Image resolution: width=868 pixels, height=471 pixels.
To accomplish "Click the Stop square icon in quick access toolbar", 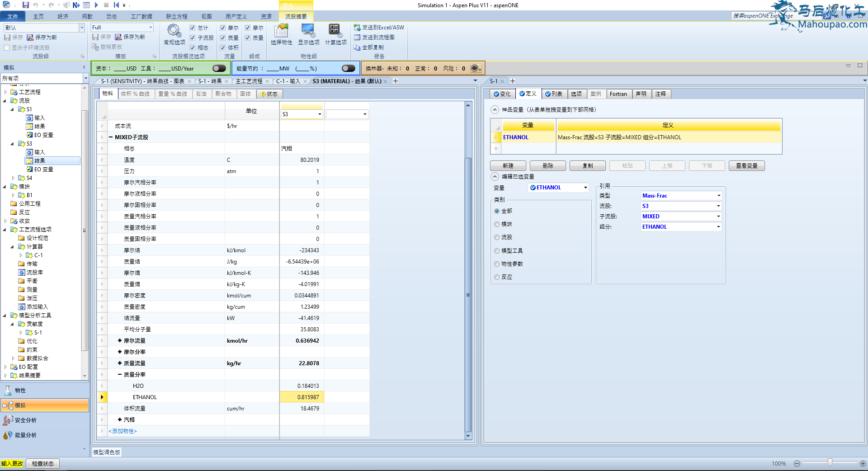I will click(106, 5).
